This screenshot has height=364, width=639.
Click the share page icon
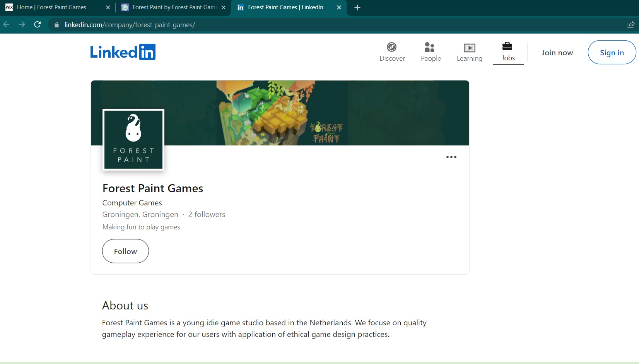(x=631, y=25)
